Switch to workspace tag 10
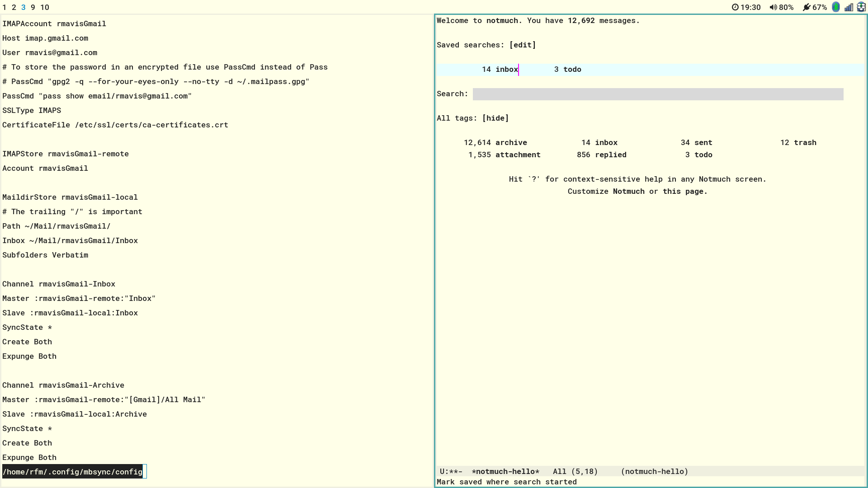This screenshot has height=488, width=868. point(44,7)
